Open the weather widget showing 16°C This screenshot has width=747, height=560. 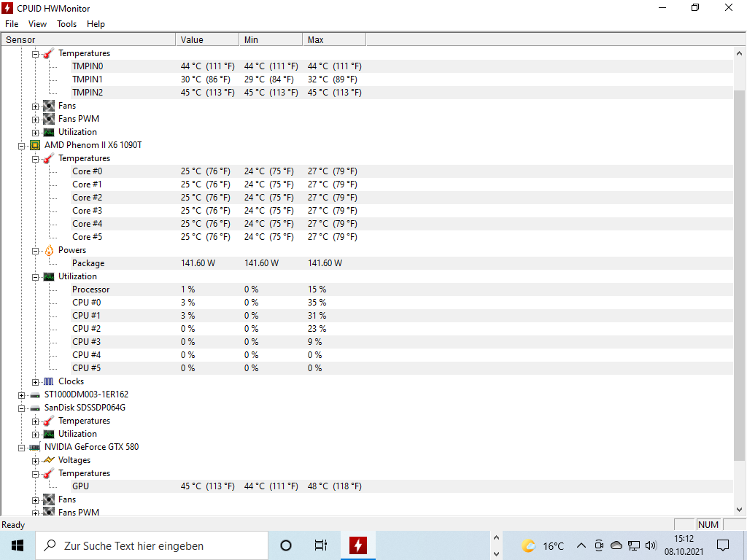click(543, 545)
